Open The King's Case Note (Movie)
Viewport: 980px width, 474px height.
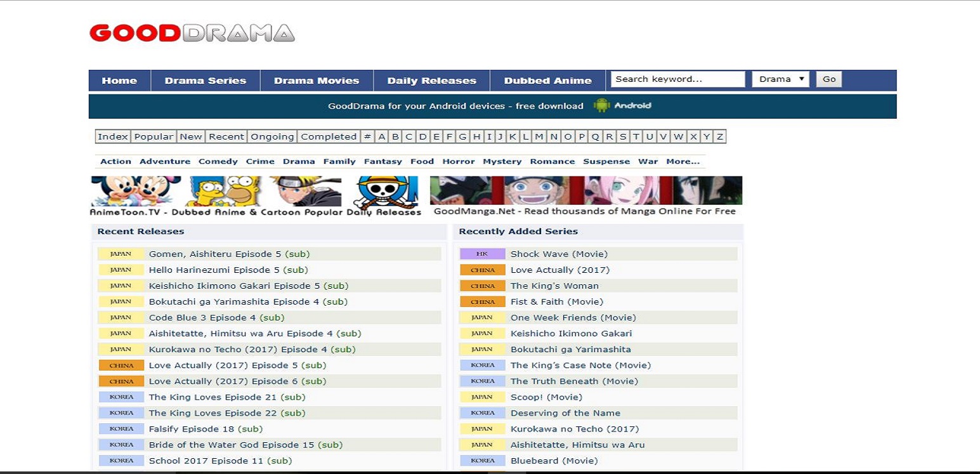[580, 365]
